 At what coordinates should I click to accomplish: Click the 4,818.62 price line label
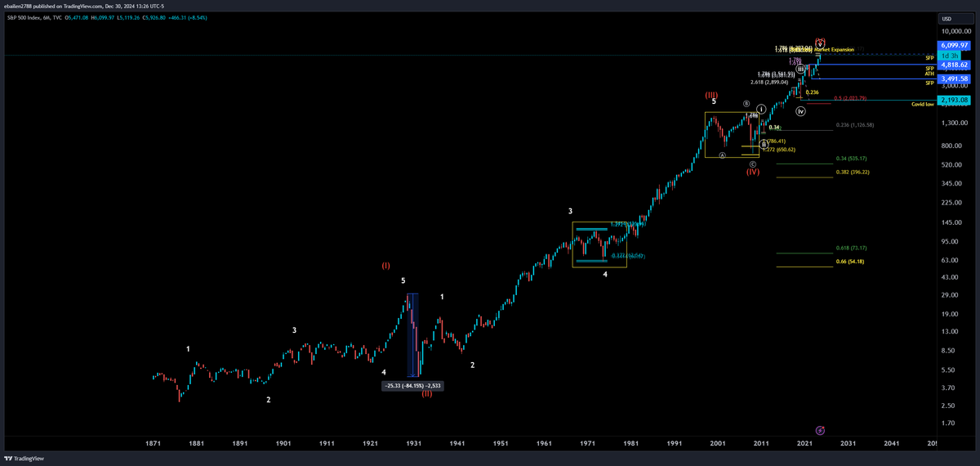(x=954, y=65)
